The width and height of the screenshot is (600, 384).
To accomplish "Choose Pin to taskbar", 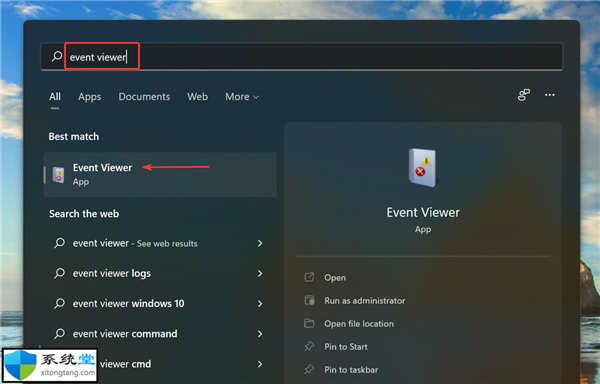I will (351, 369).
